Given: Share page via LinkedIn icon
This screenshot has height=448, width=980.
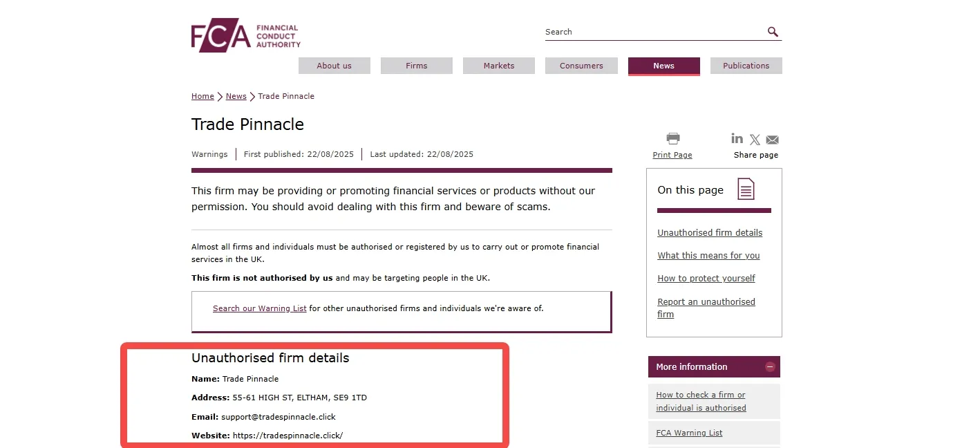Looking at the screenshot, I should click(x=737, y=139).
